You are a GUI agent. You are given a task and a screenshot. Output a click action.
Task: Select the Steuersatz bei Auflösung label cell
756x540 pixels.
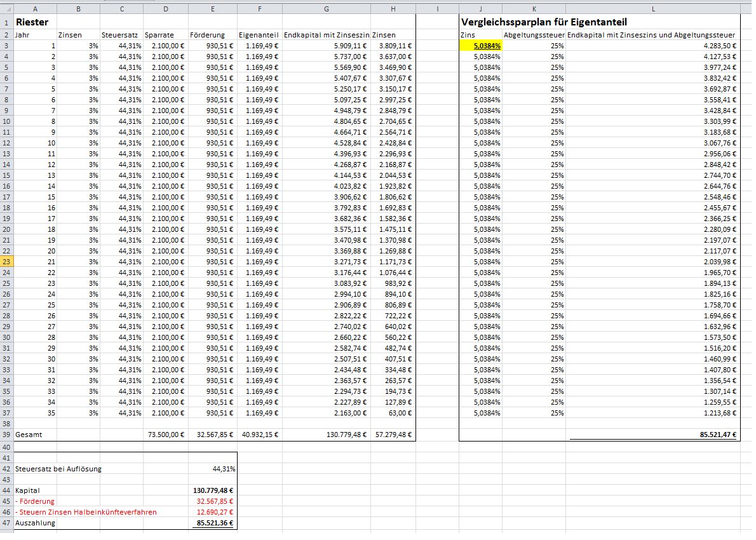58,469
